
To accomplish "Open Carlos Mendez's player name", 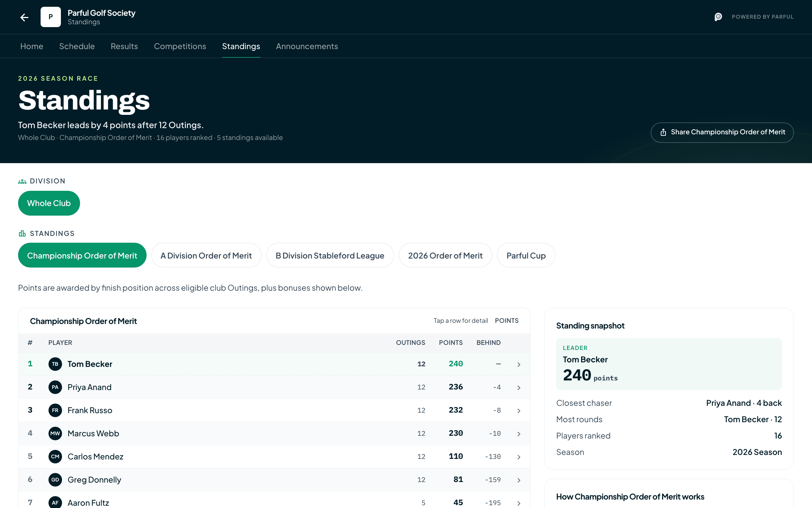I will tap(96, 457).
